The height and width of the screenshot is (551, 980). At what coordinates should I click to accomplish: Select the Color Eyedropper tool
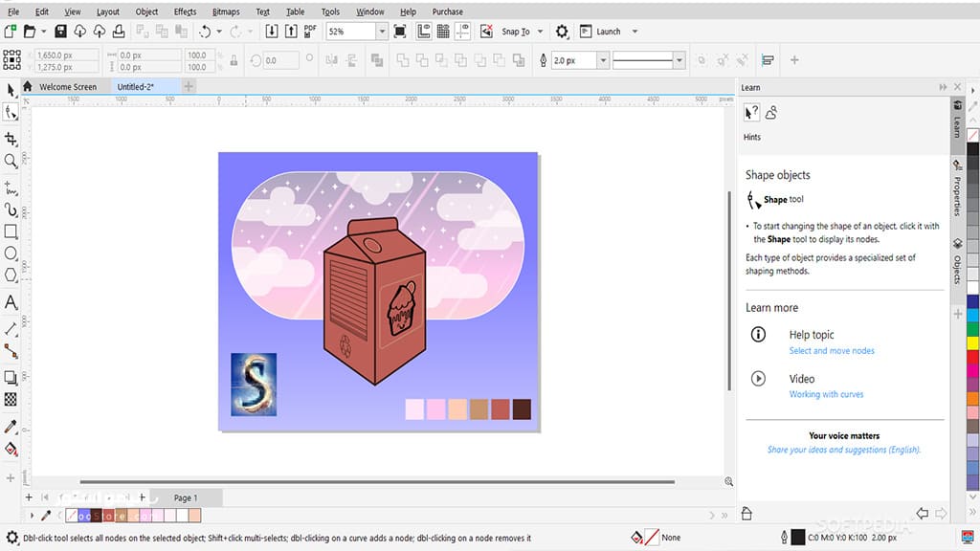click(x=11, y=427)
